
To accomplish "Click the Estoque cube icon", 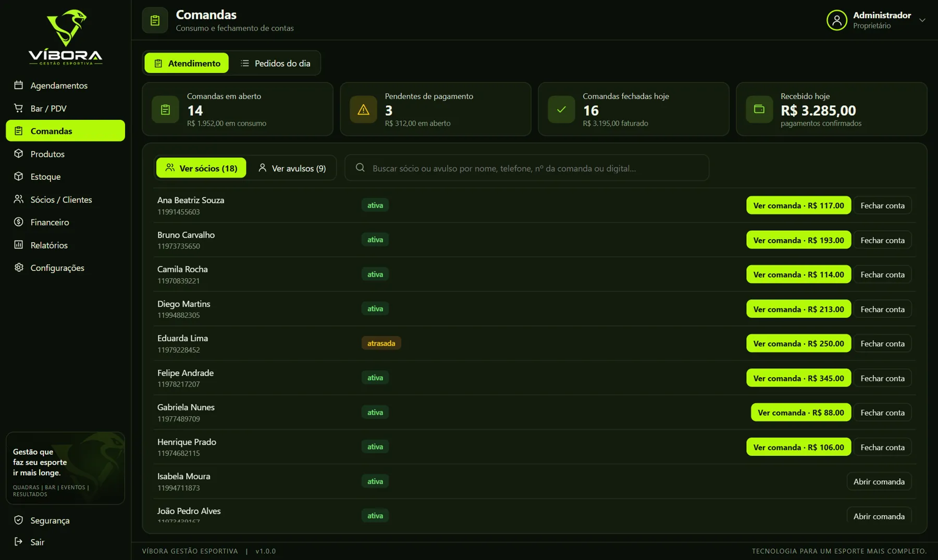I will click(19, 176).
